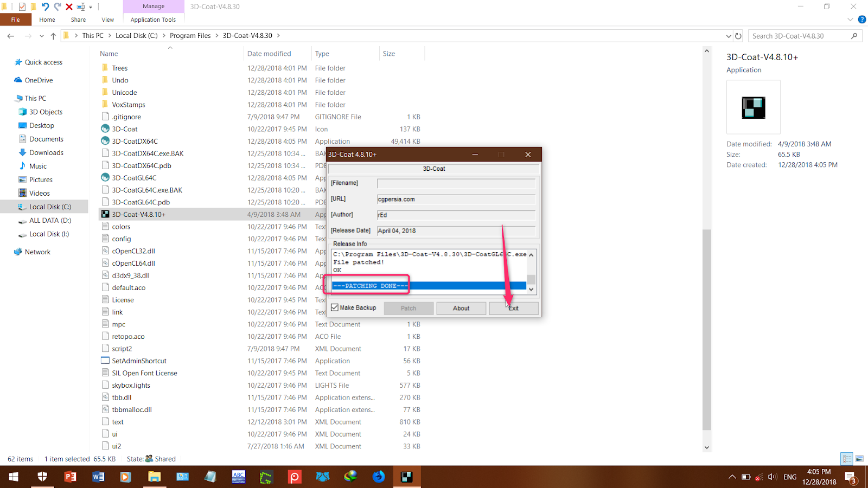The width and height of the screenshot is (868, 488).
Task: Click the Release Info scroll-down arrow
Action: click(x=531, y=290)
